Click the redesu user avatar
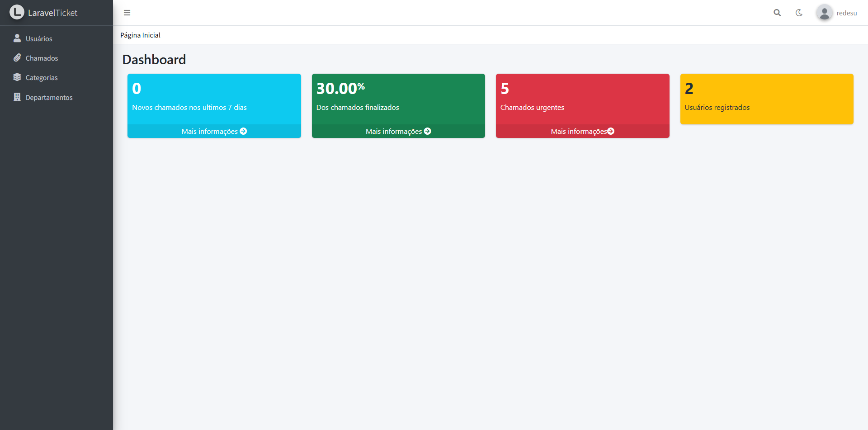This screenshot has height=430, width=868. coord(824,13)
